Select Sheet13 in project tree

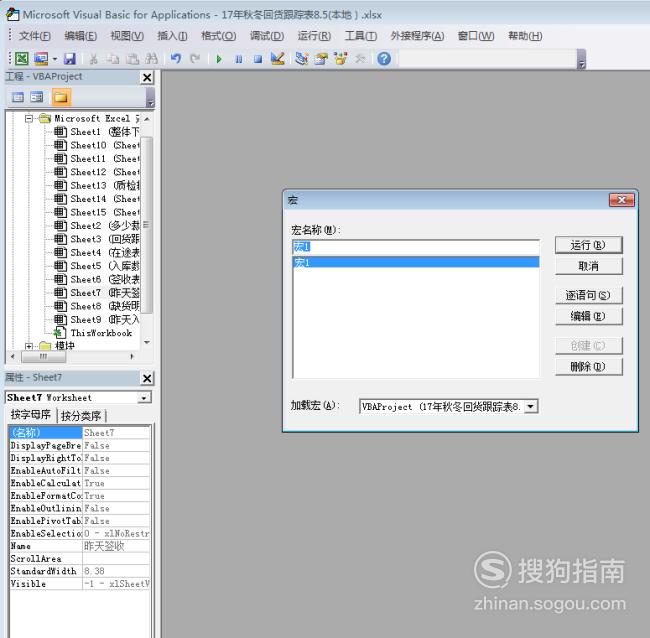pyautogui.click(x=97, y=186)
